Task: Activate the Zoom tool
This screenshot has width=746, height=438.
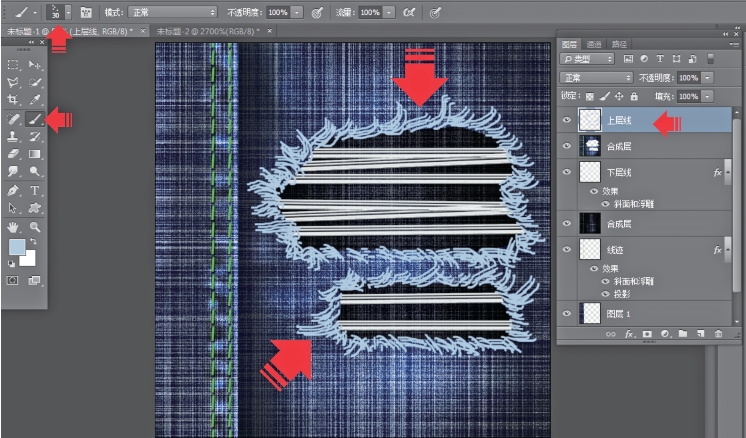Action: (35, 226)
